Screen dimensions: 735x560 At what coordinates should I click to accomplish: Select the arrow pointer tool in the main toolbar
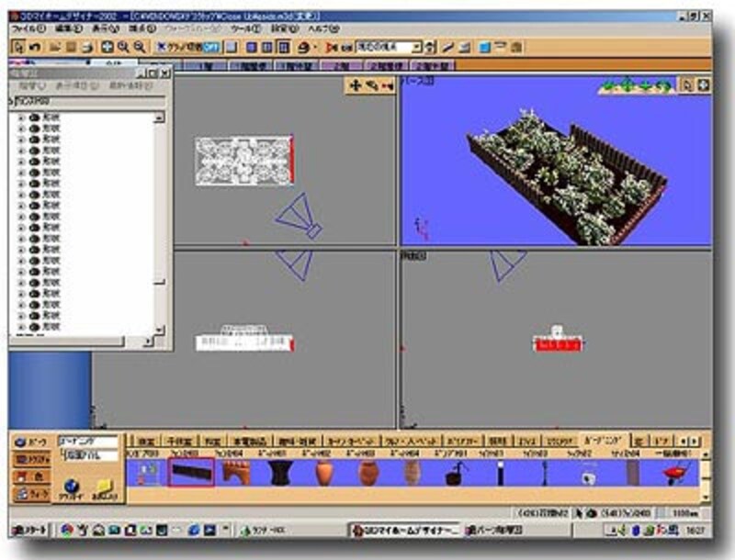coord(18,47)
